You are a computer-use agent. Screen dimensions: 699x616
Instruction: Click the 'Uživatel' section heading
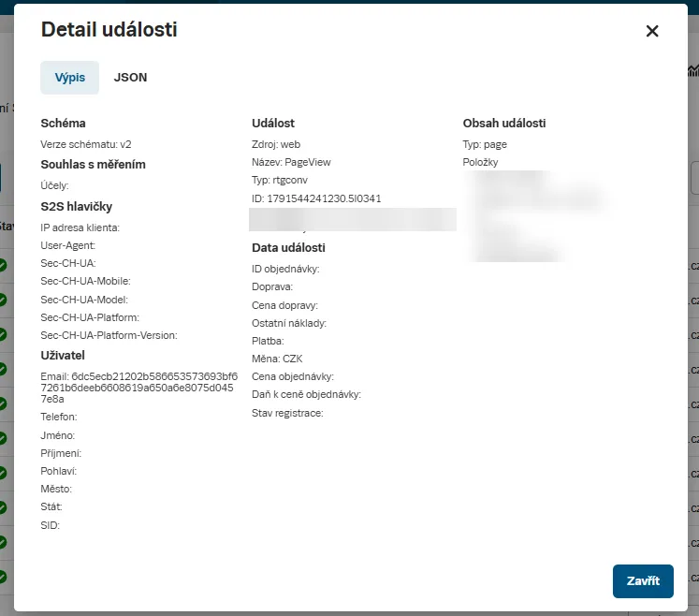(63, 356)
